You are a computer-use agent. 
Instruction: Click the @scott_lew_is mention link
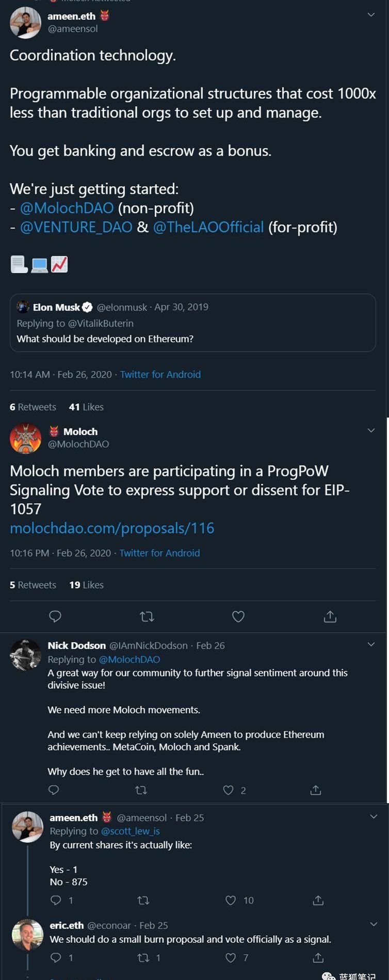click(x=131, y=831)
